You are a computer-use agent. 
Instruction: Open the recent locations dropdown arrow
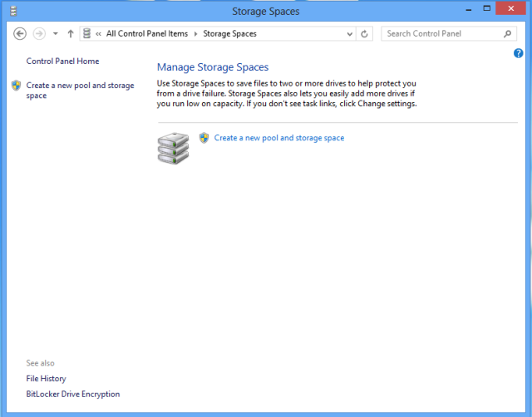point(56,33)
